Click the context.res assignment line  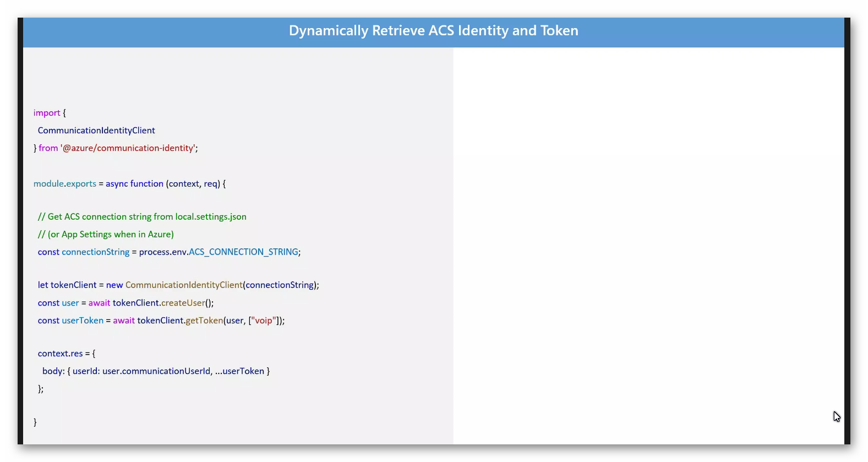click(66, 354)
